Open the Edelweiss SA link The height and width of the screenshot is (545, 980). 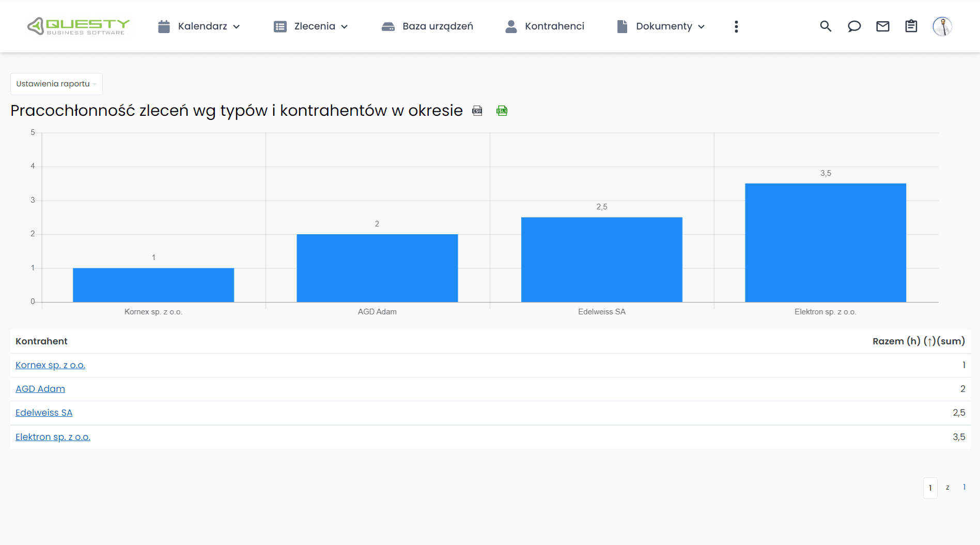44,413
